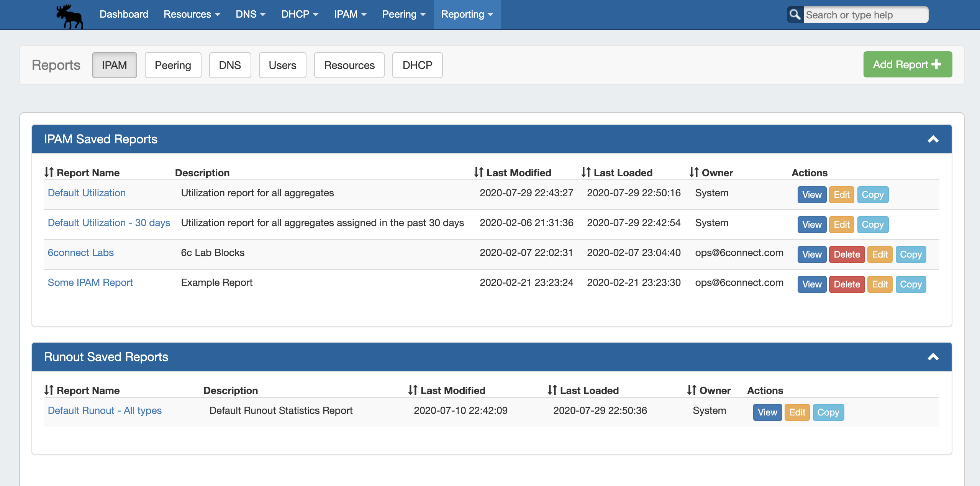
Task: Sort IPAM reports by Last Loaded
Action: [617, 172]
